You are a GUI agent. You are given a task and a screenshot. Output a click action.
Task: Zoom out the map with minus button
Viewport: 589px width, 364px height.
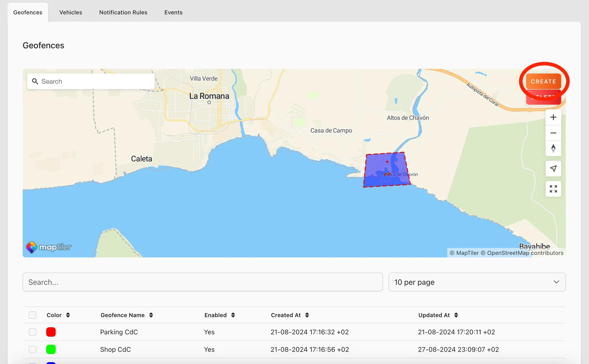[553, 133]
